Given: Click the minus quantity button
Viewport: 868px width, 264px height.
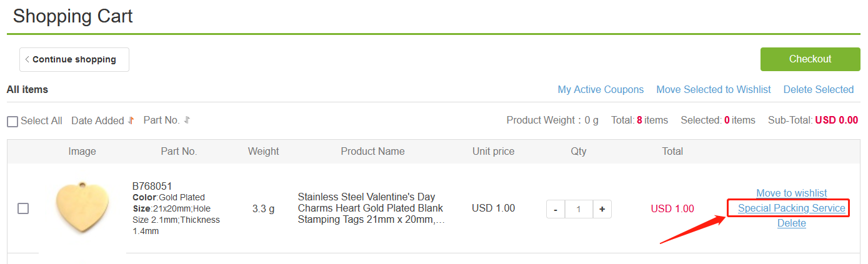Looking at the screenshot, I should pos(556,210).
